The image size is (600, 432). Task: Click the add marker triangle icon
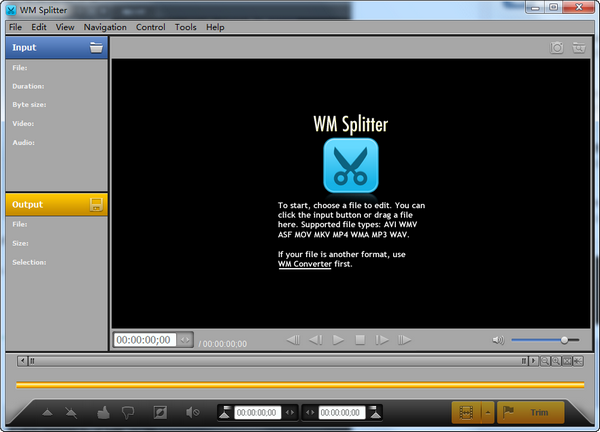(47, 412)
